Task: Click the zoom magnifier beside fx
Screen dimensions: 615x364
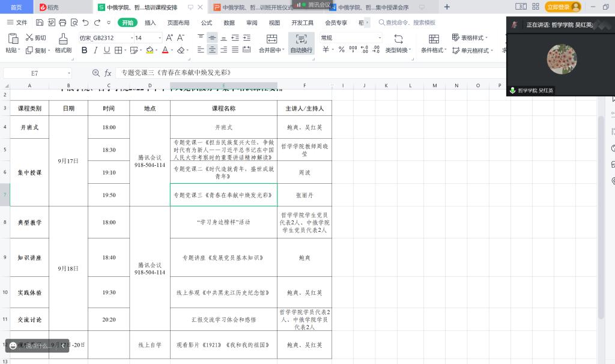Action: click(x=95, y=73)
